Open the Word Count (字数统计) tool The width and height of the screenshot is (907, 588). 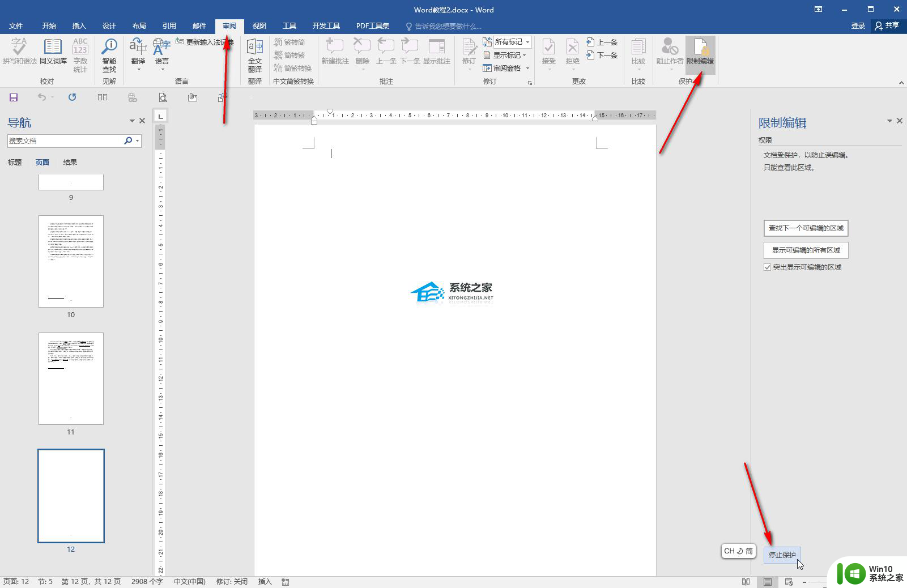pos(80,55)
